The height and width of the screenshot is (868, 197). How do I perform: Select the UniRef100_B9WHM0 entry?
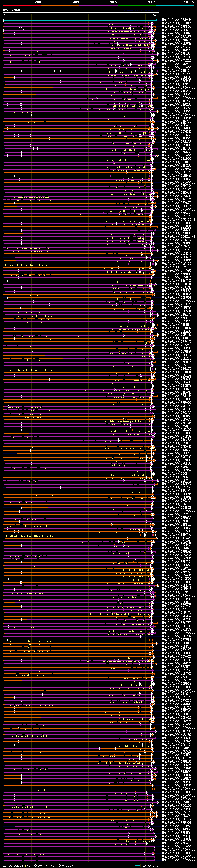point(177,260)
